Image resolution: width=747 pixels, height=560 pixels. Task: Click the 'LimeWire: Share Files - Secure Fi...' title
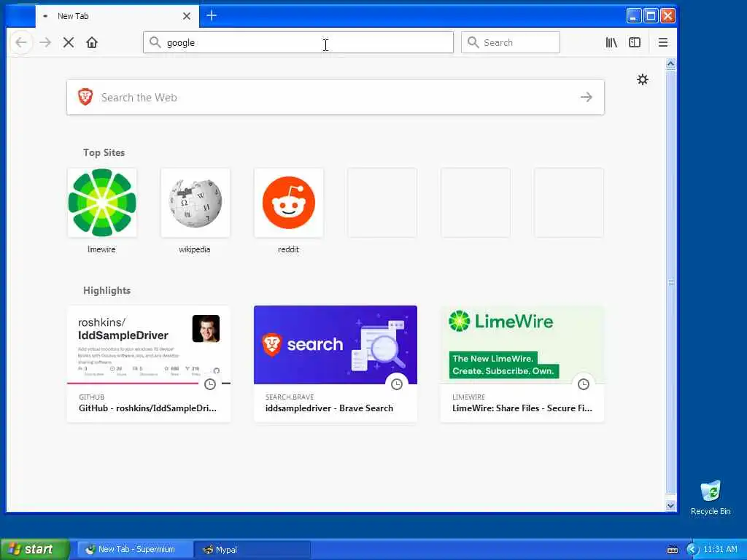point(522,408)
